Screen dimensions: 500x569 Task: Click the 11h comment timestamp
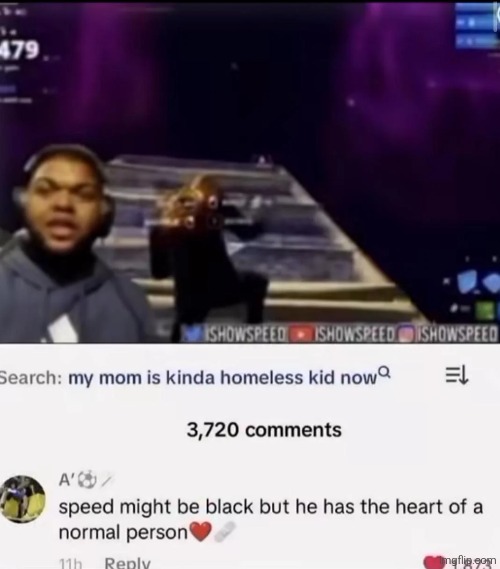(x=70, y=564)
